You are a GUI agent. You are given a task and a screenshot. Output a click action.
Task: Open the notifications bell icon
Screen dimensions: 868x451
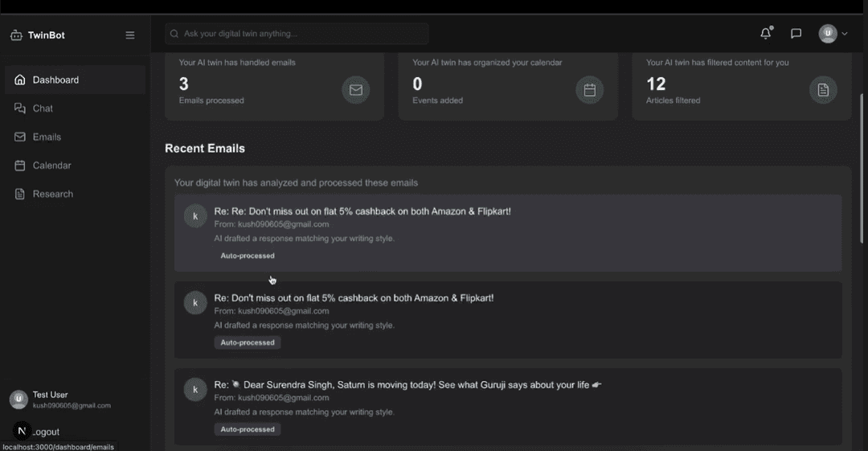click(765, 34)
